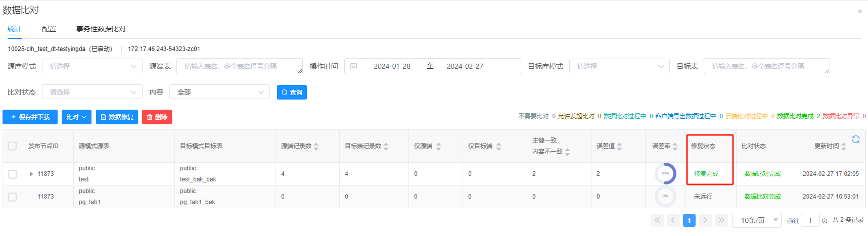Toggle the select-all checkbox in table header

[13, 146]
